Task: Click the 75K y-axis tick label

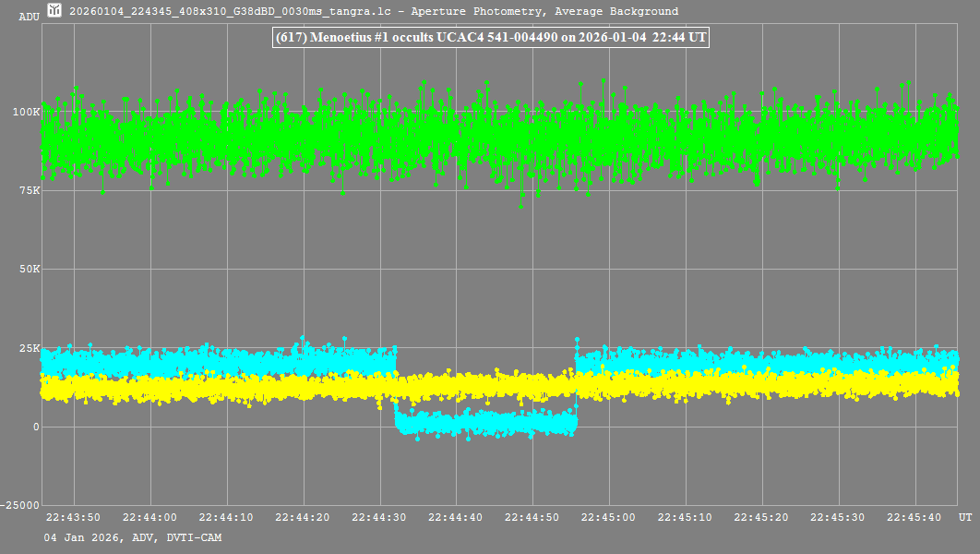Action: pos(28,190)
